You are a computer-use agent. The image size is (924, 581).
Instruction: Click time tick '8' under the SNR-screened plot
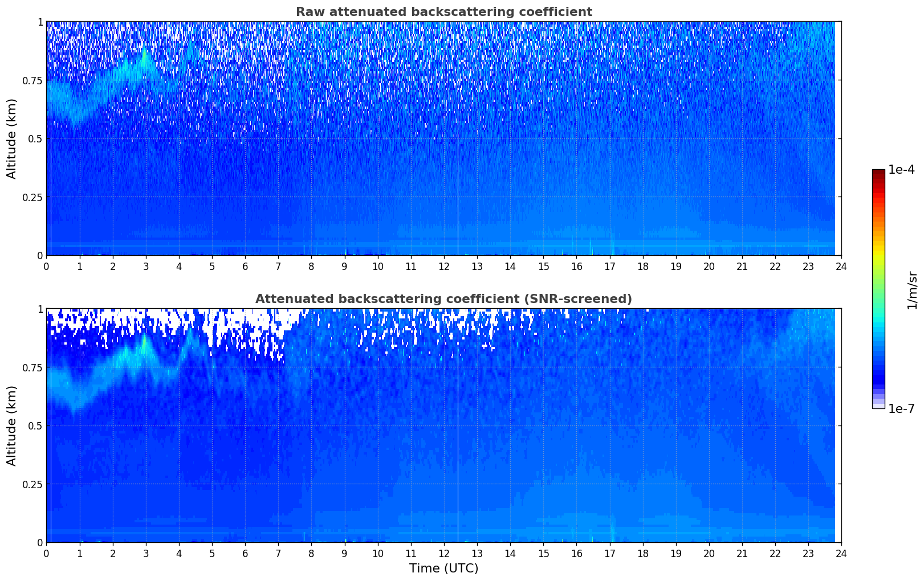311,553
